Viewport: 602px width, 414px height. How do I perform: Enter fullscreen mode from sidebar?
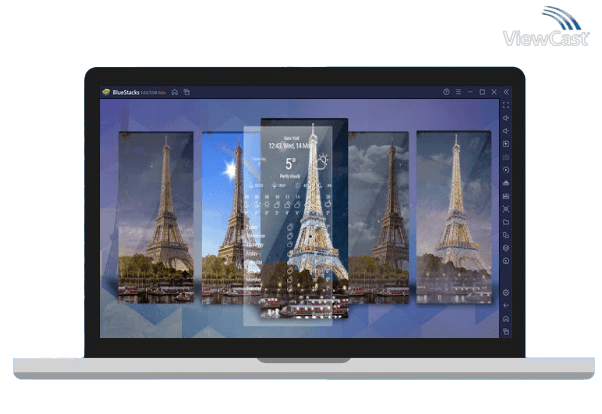pos(506,105)
